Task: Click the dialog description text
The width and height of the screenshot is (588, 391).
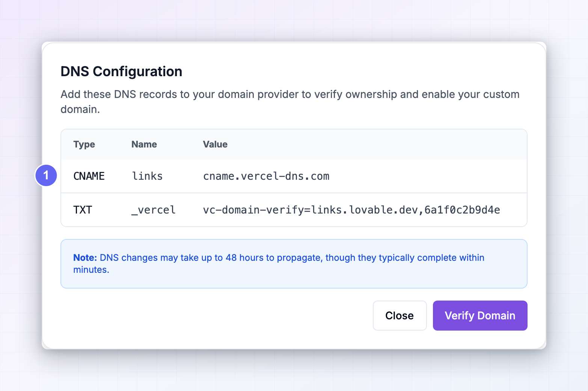Action: pyautogui.click(x=290, y=102)
